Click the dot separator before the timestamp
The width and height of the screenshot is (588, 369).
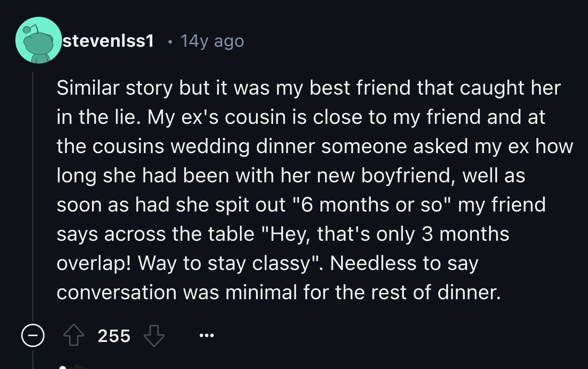pos(169,41)
